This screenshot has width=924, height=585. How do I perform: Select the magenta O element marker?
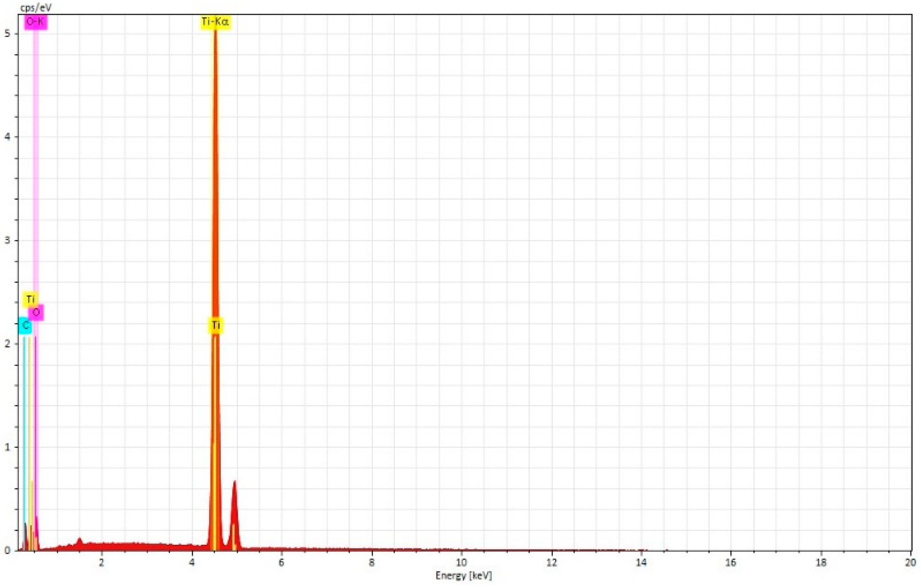[x=36, y=313]
